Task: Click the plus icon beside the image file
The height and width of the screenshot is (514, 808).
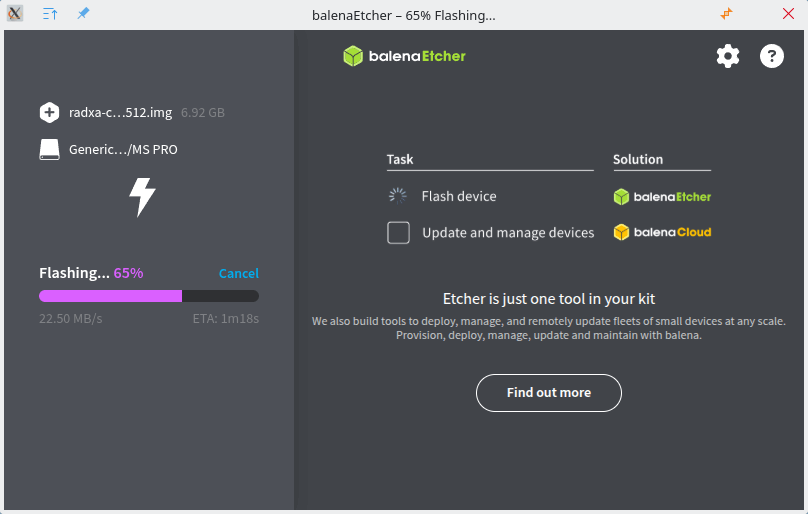Action: [50, 112]
